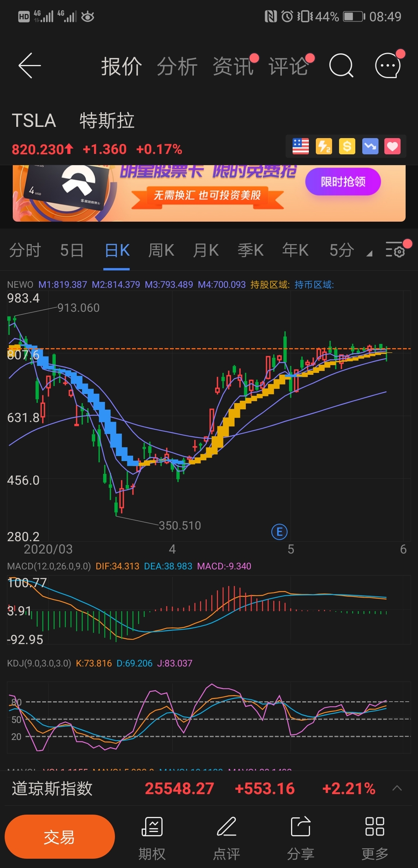Tap the 道琼斯指数 index name
This screenshot has height=868, width=418.
[52, 788]
